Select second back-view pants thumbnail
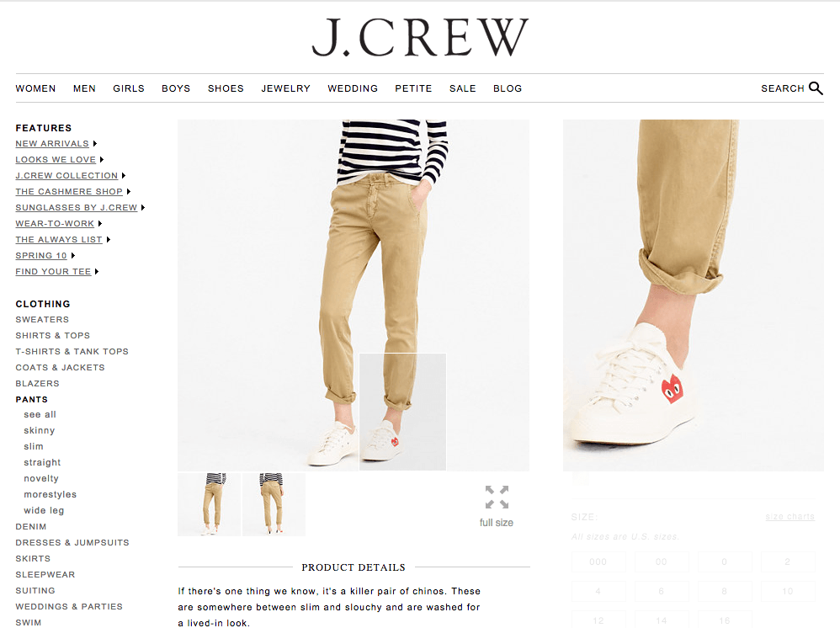 tap(274, 504)
